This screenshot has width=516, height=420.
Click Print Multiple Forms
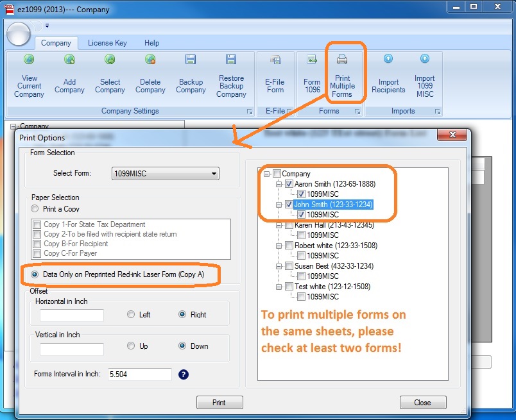(x=342, y=77)
